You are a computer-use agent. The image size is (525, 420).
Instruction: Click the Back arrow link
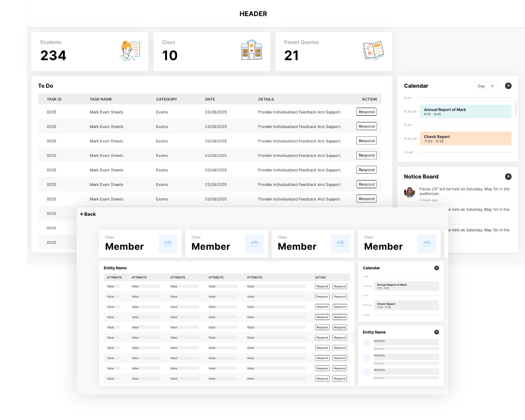pyautogui.click(x=88, y=214)
